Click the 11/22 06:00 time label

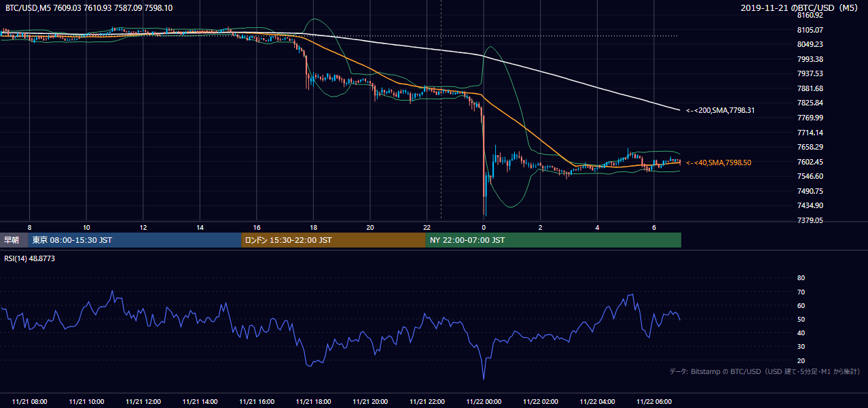[654, 402]
